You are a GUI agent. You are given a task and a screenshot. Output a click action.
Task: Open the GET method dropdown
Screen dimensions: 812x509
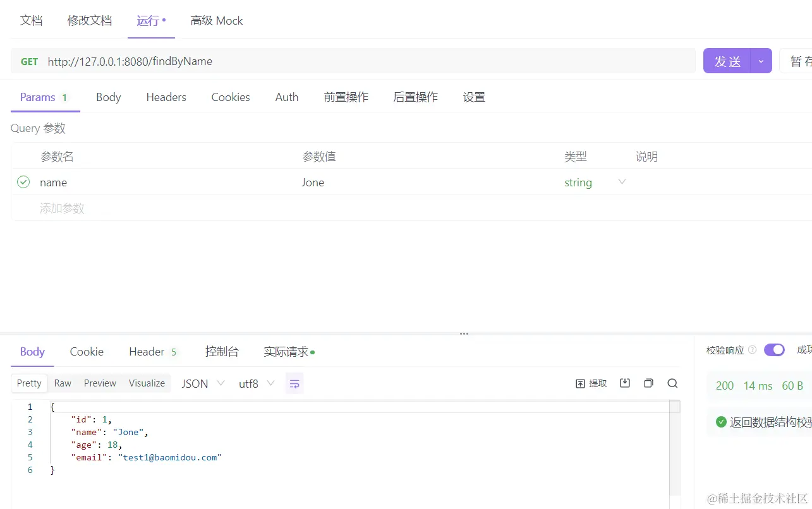click(29, 61)
